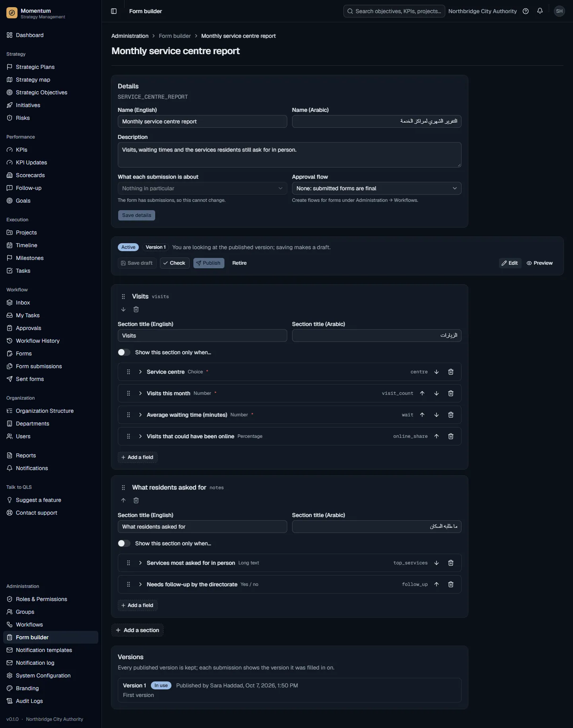Delete Needs follow-up by the directorate field
The height and width of the screenshot is (728, 573).
pos(451,584)
